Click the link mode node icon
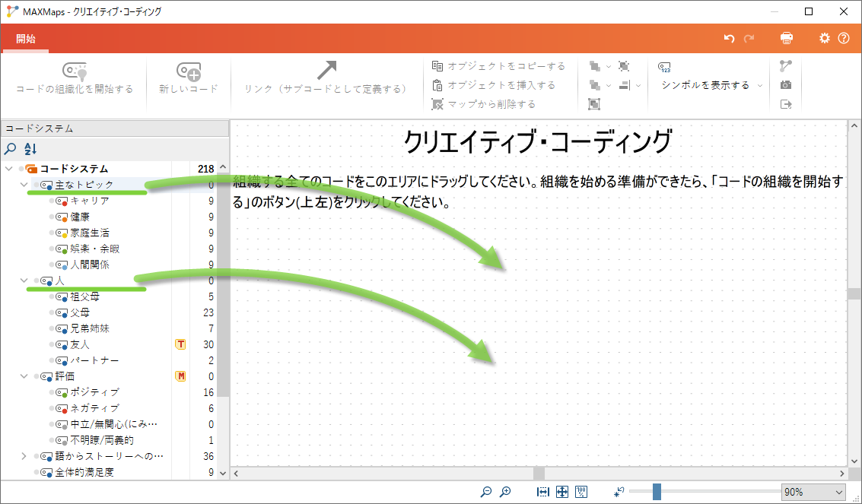 (x=786, y=66)
